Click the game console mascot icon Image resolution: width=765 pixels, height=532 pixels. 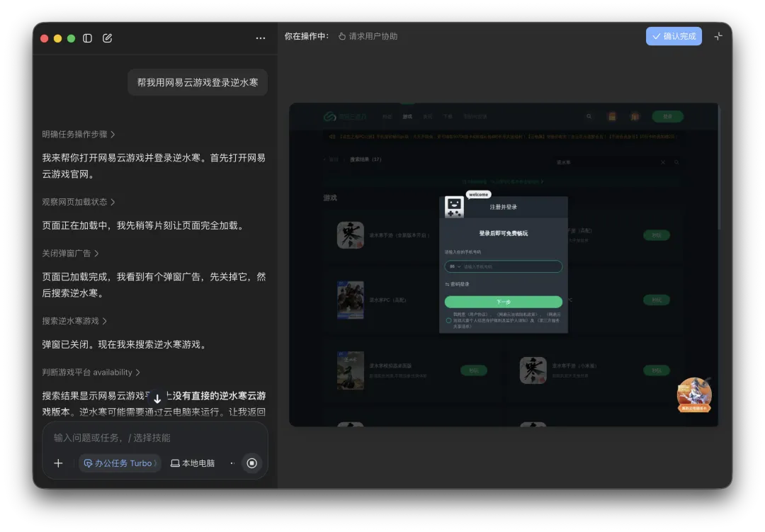point(454,207)
